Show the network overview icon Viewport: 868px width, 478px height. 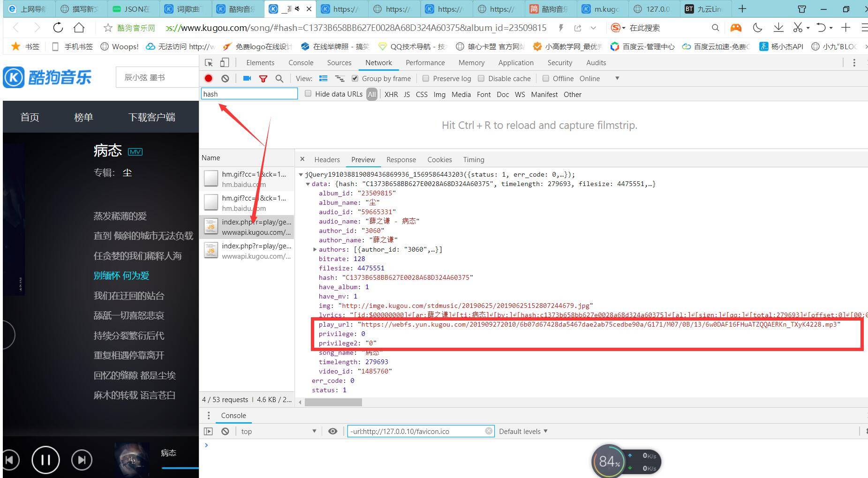pyautogui.click(x=340, y=78)
